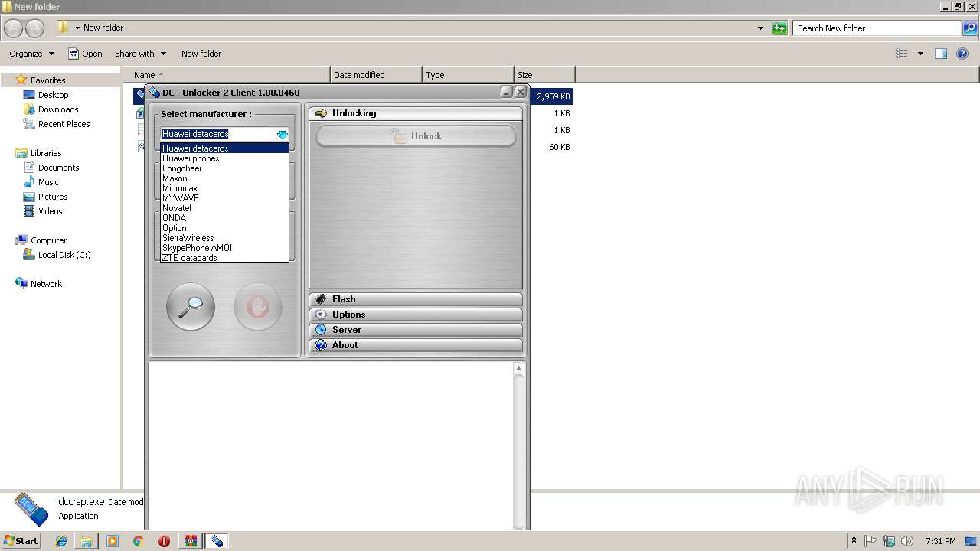
Task: Select Desktop in navigation pane
Action: click(53, 95)
